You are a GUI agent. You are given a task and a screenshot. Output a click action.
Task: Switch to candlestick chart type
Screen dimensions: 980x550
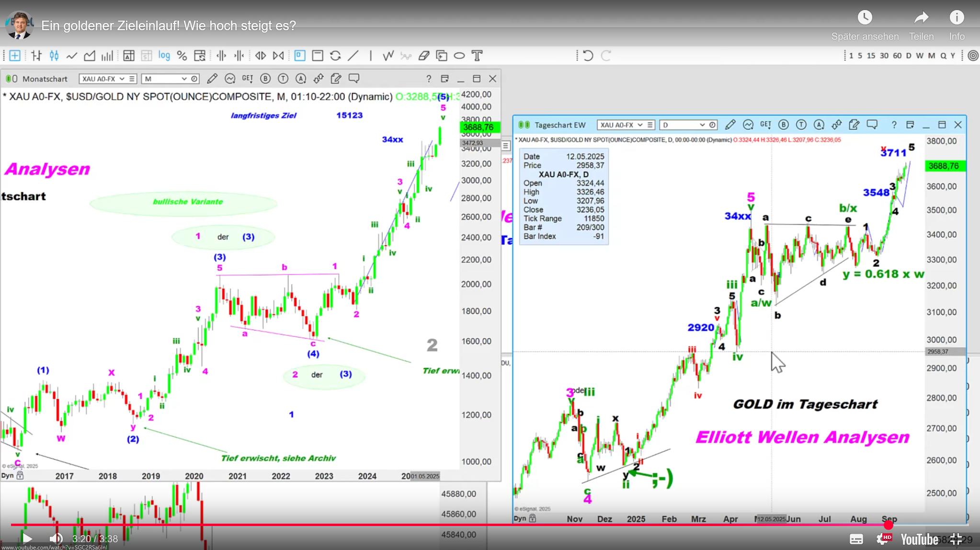pos(54,56)
